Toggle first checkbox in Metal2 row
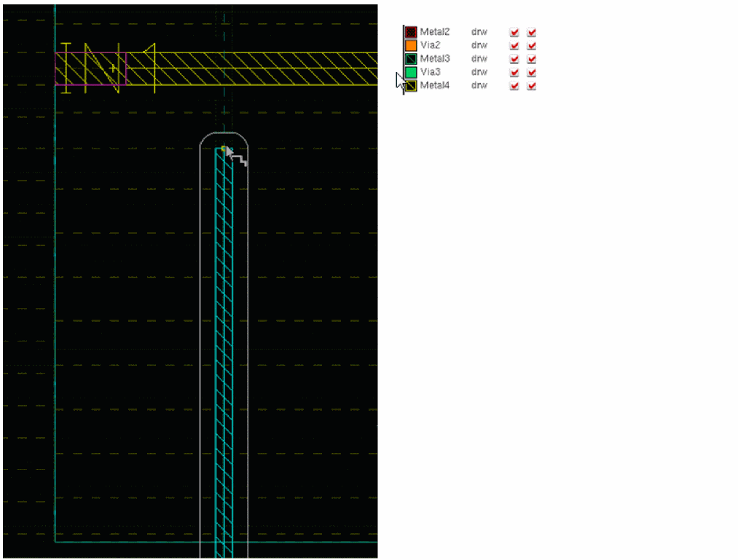Viewport: 738px width, 560px height. coord(514,33)
